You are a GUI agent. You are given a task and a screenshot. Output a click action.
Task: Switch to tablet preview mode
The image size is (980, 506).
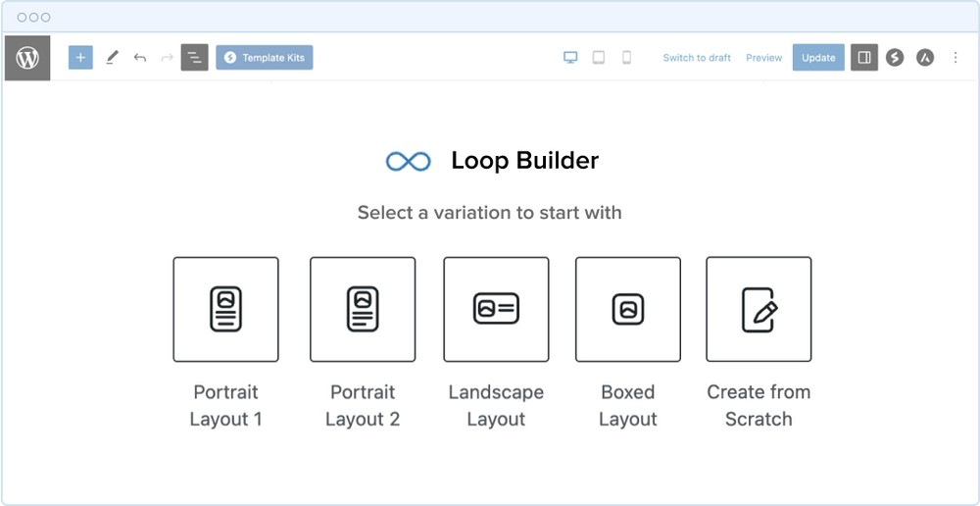599,58
